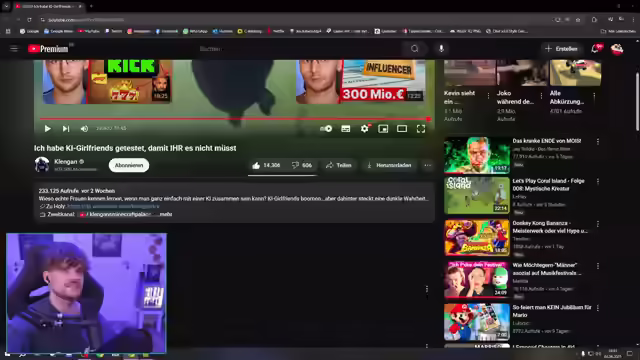The image size is (640, 360).
Task: Open more actions menu beside Herunterladen
Action: [427, 165]
